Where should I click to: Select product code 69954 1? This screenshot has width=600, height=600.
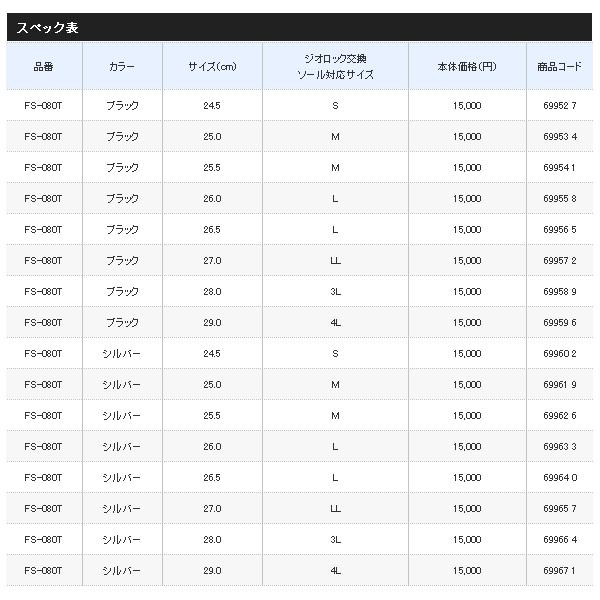point(560,167)
